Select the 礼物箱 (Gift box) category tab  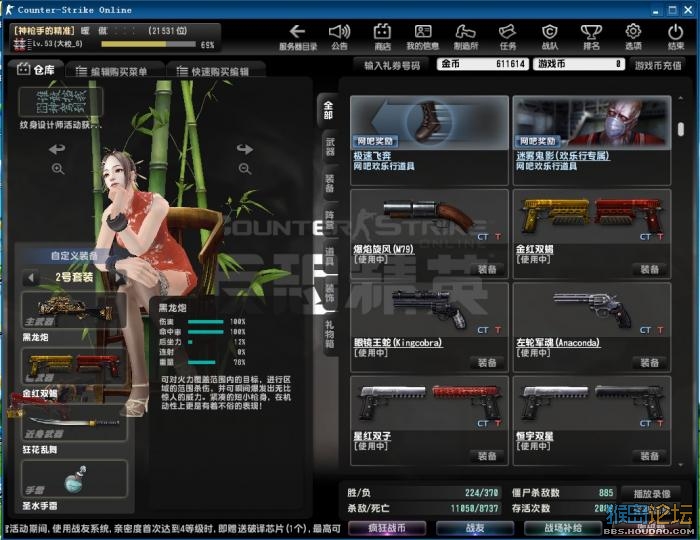point(329,334)
